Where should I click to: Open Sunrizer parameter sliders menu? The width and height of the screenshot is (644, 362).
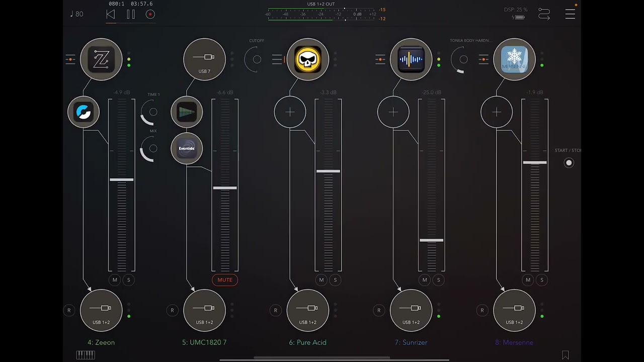pyautogui.click(x=380, y=59)
